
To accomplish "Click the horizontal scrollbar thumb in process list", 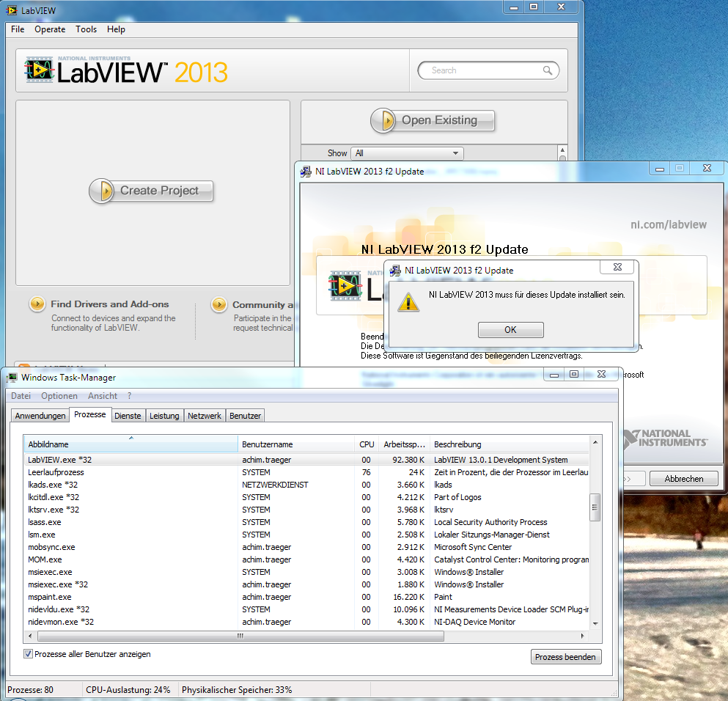I will pos(240,636).
